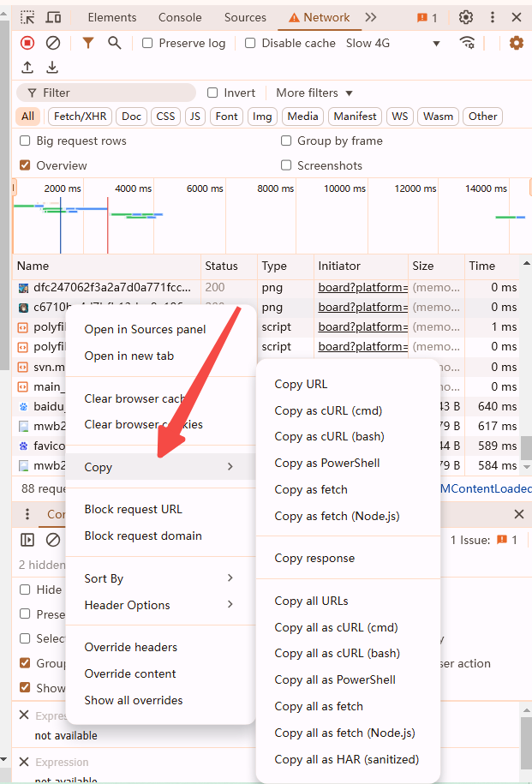Screen dimensions: 532x784
Task: Stop recording network log
Action: click(x=27, y=43)
